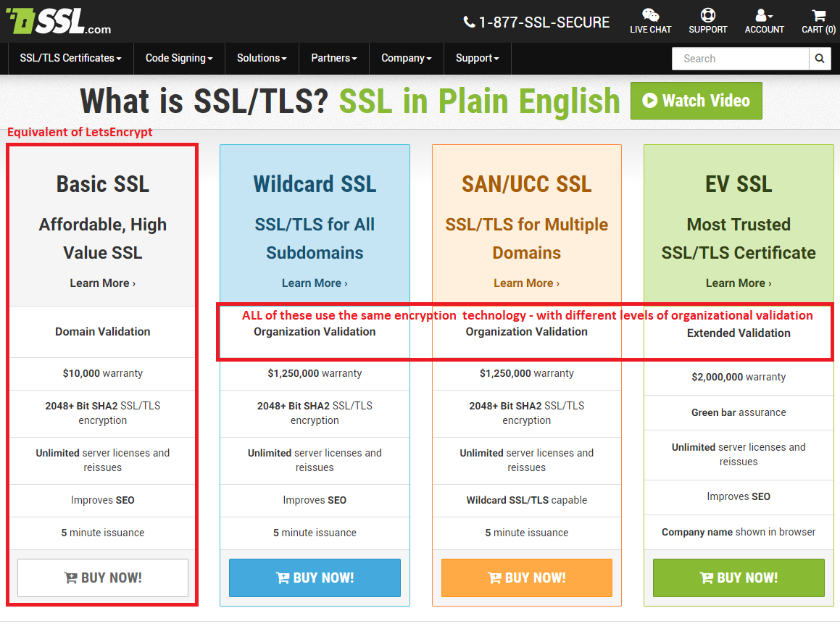Click Wildcard SSL/TLS capable text
The image size is (840, 629).
[527, 500]
